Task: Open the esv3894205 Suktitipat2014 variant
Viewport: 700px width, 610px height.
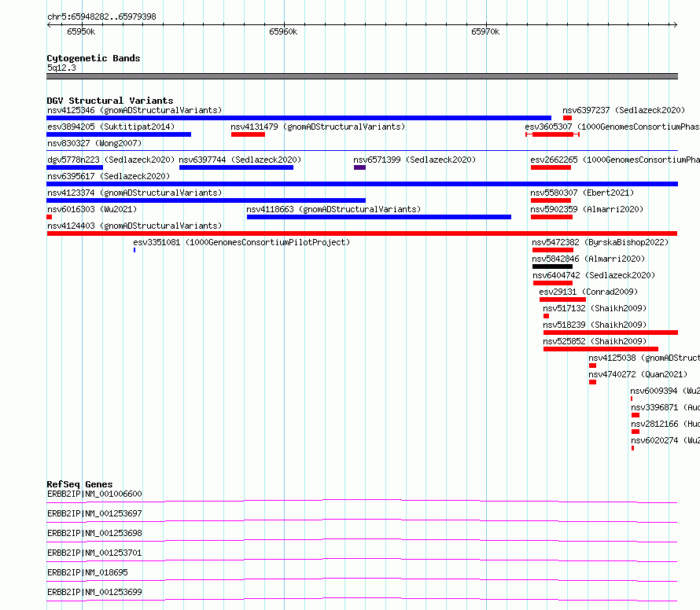Action: [x=111, y=127]
